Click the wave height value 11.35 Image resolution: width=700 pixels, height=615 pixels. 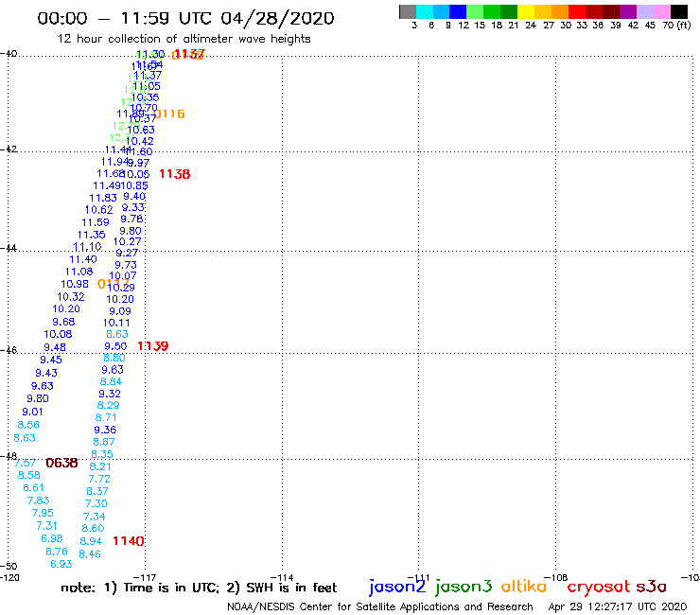(x=91, y=235)
